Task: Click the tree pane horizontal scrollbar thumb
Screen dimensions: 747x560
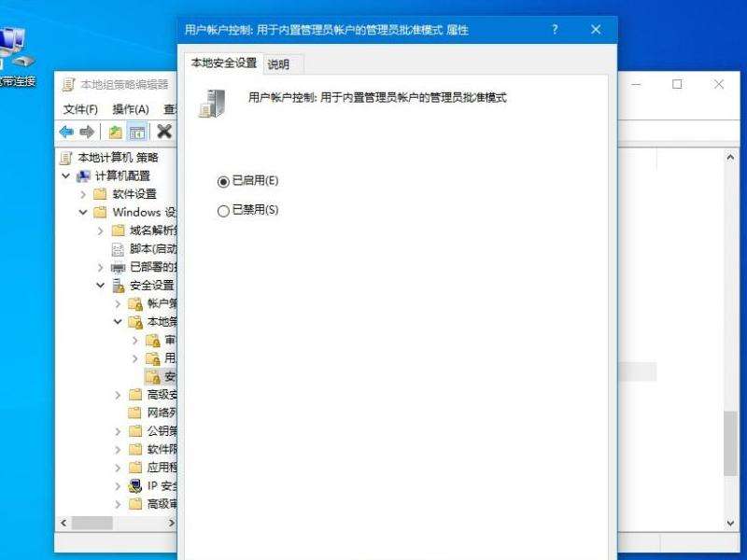Action: [92, 523]
